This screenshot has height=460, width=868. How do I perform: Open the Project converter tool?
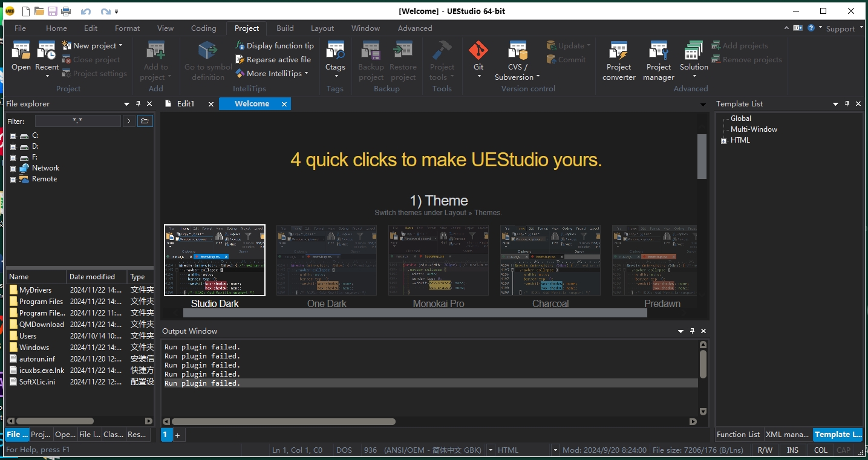[619, 61]
